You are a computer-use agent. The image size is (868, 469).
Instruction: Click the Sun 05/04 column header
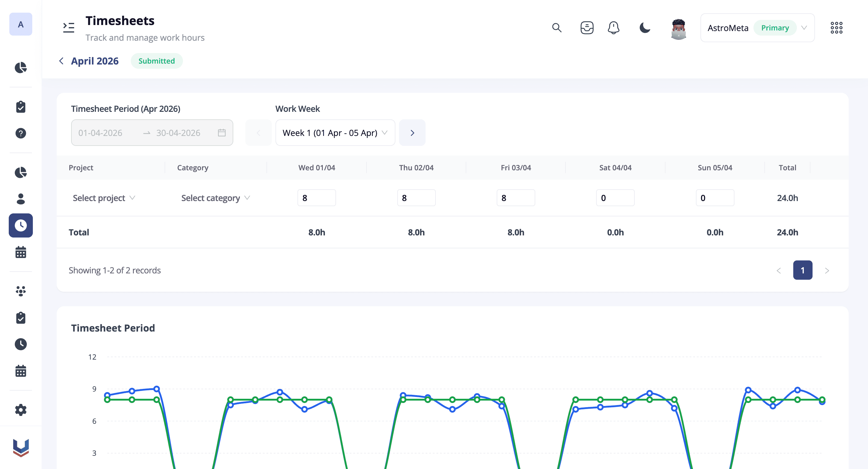[x=715, y=168]
